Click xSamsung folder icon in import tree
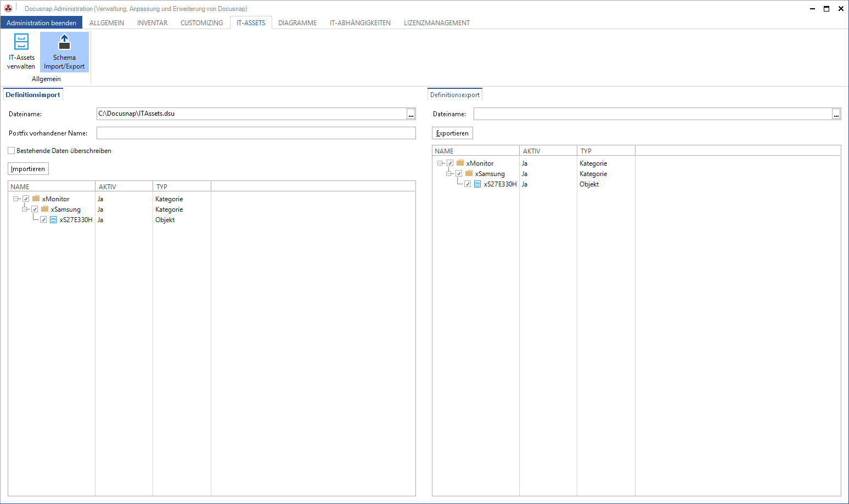849x504 pixels. 44,209
